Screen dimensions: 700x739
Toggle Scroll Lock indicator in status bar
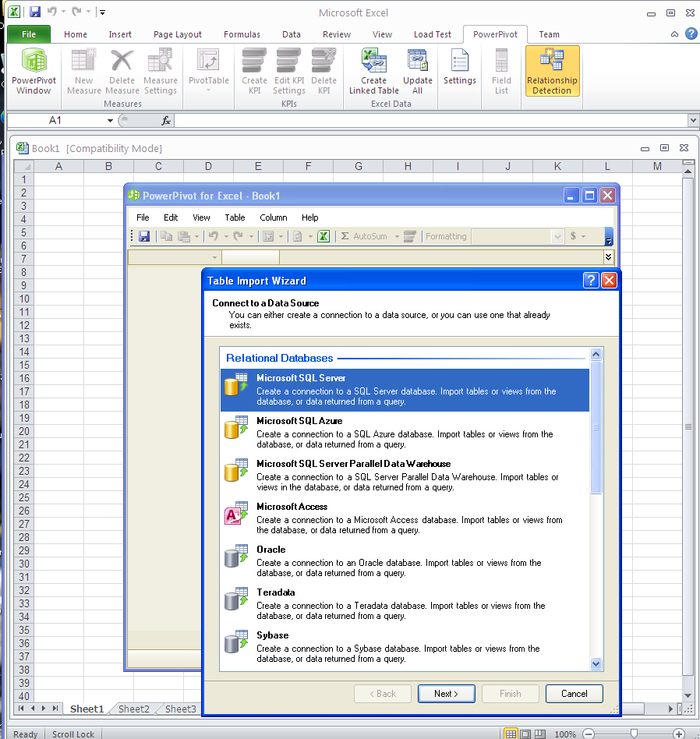point(73,734)
